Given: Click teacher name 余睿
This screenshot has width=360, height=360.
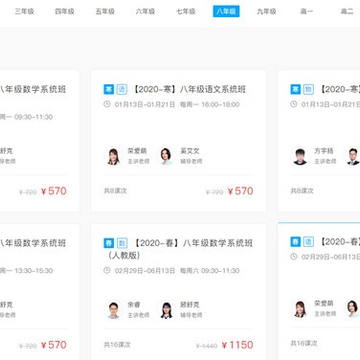Looking at the screenshot, I should point(134,305).
